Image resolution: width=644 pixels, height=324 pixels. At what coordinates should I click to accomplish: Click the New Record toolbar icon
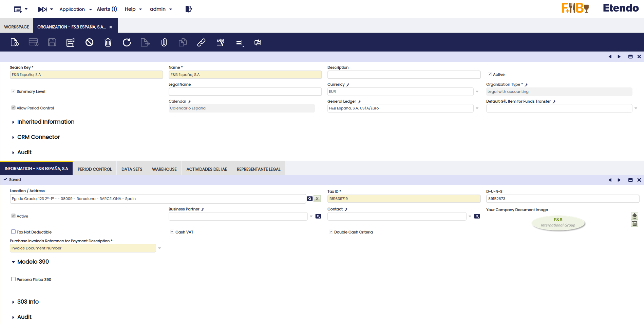[15, 42]
